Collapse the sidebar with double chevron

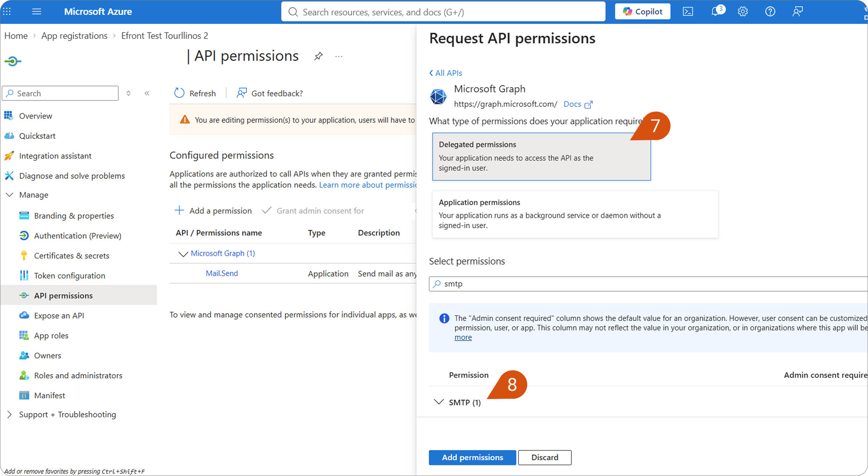(x=147, y=93)
